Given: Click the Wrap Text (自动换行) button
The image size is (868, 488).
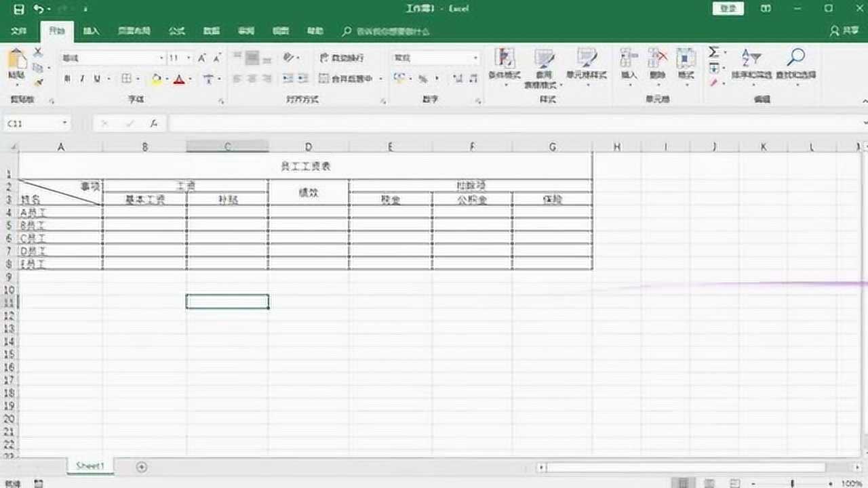Looking at the screenshot, I should (x=342, y=58).
